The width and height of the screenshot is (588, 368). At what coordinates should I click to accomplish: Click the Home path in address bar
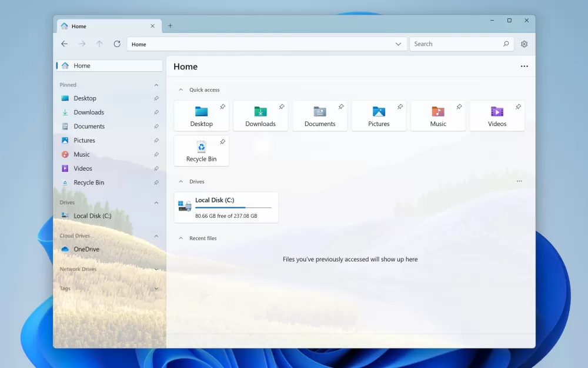click(x=139, y=44)
